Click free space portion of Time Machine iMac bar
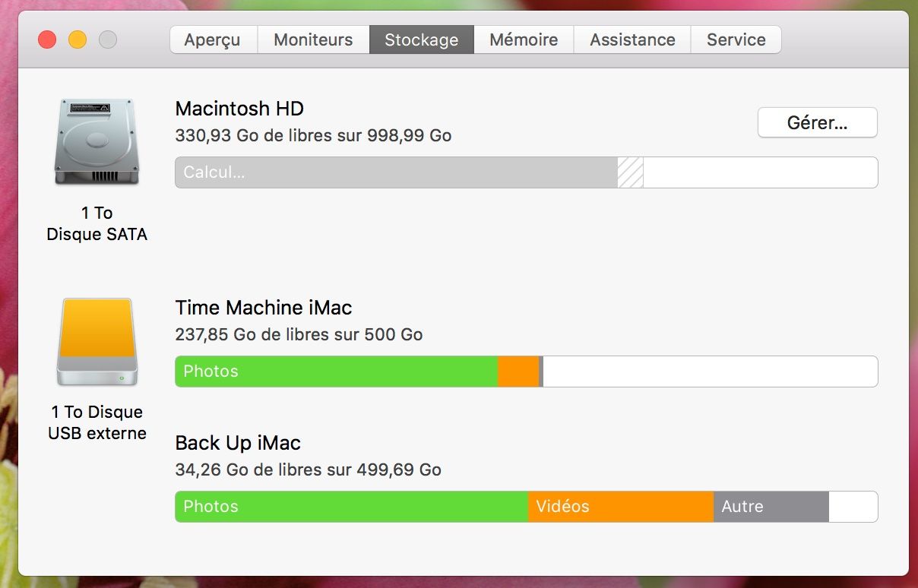918x588 pixels. click(711, 371)
